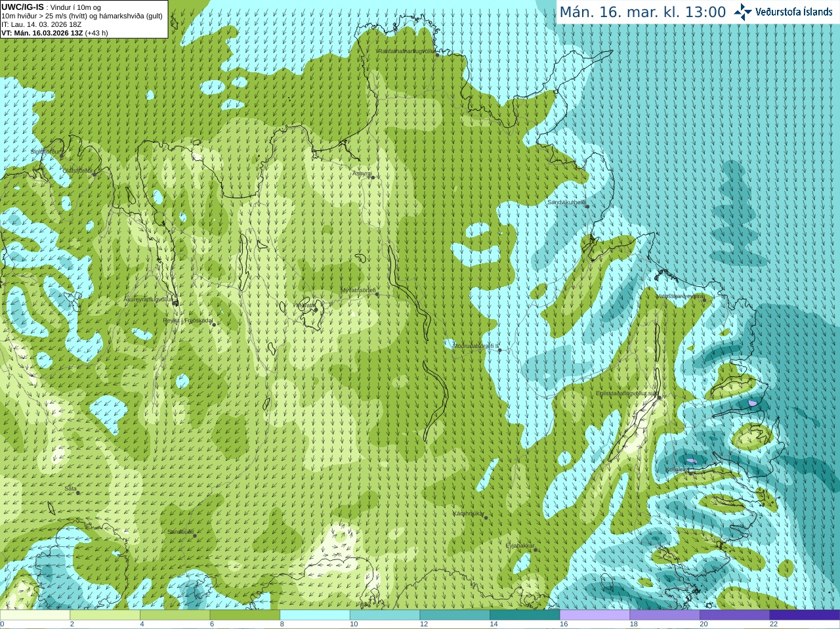840x629 pixels.
Task: Click the 'Veðurstofa Íslands' wordmark text
Action: [794, 12]
